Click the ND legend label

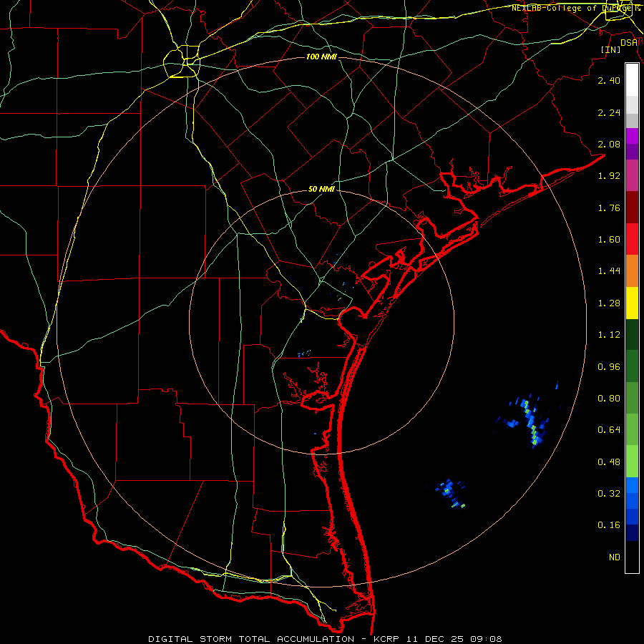click(615, 557)
